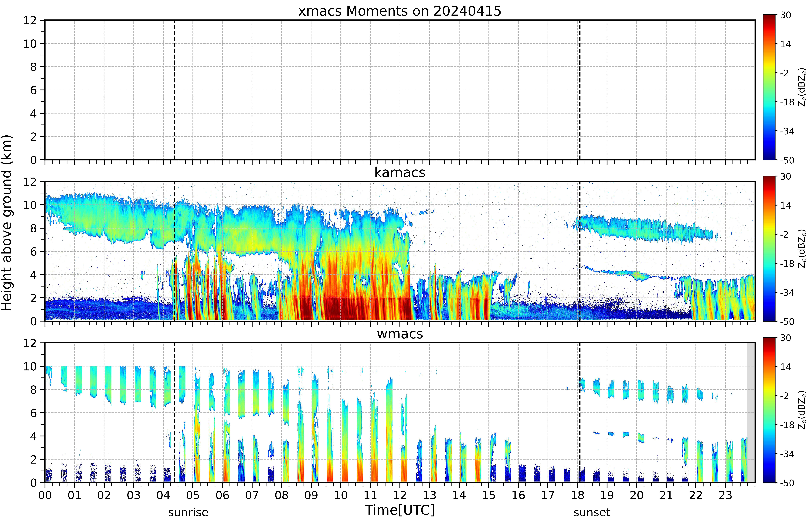
Task: Click the "4" height tick of wmacs panel
Action: 33,436
